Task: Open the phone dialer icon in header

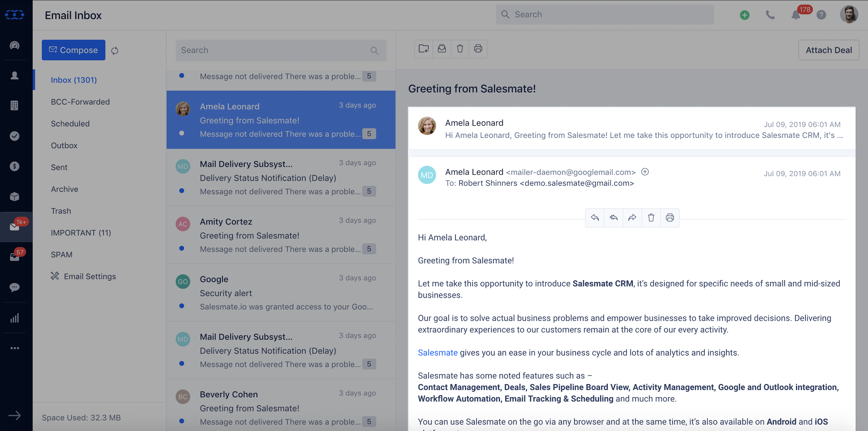Action: click(770, 15)
